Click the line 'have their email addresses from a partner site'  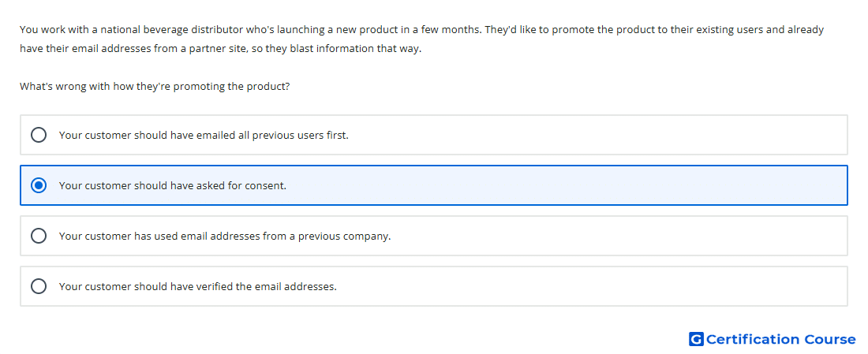click(220, 49)
